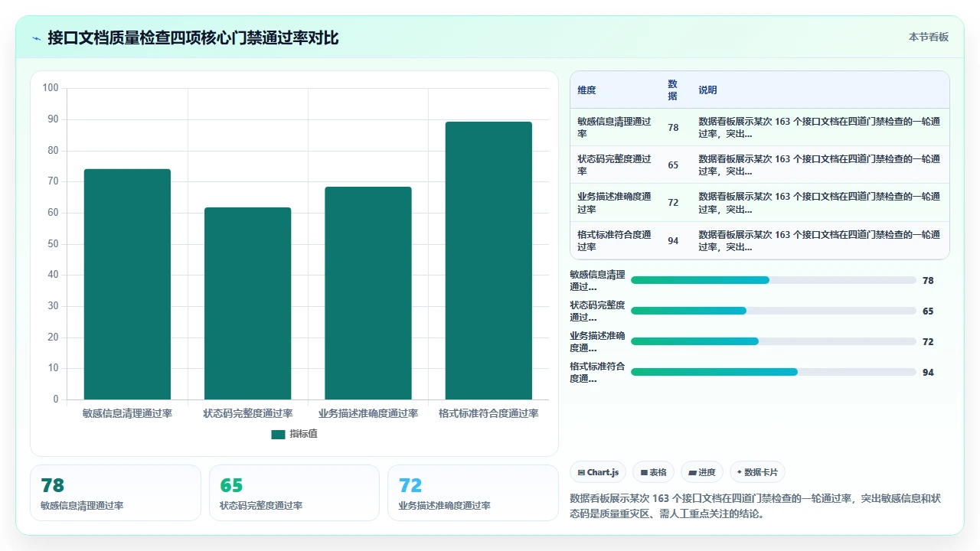Click the '数据' table column header
Viewport: 980px width, 551px height.
672,90
